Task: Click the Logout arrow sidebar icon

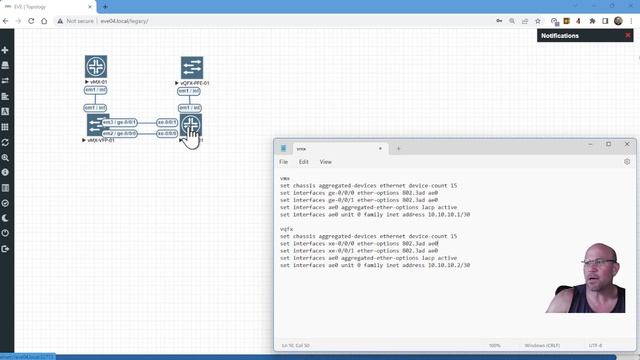Action: 5,249
